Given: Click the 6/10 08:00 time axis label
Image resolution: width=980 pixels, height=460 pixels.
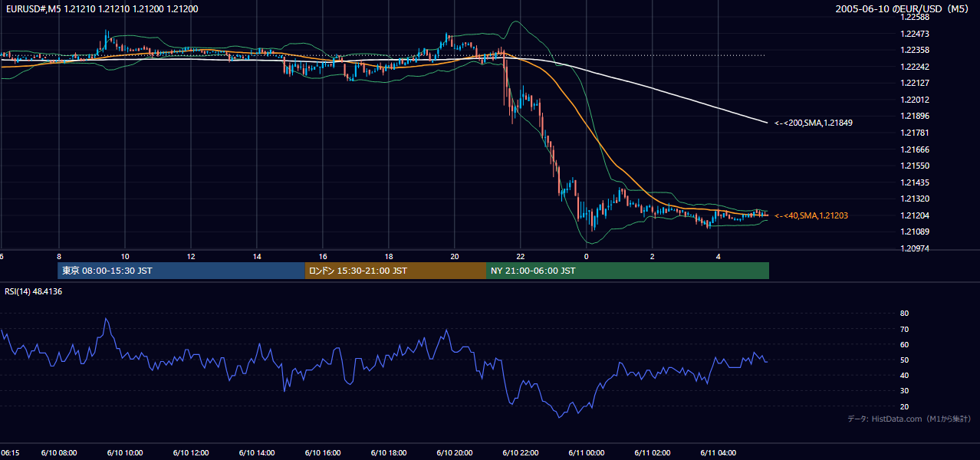Looking at the screenshot, I should click(58, 453).
